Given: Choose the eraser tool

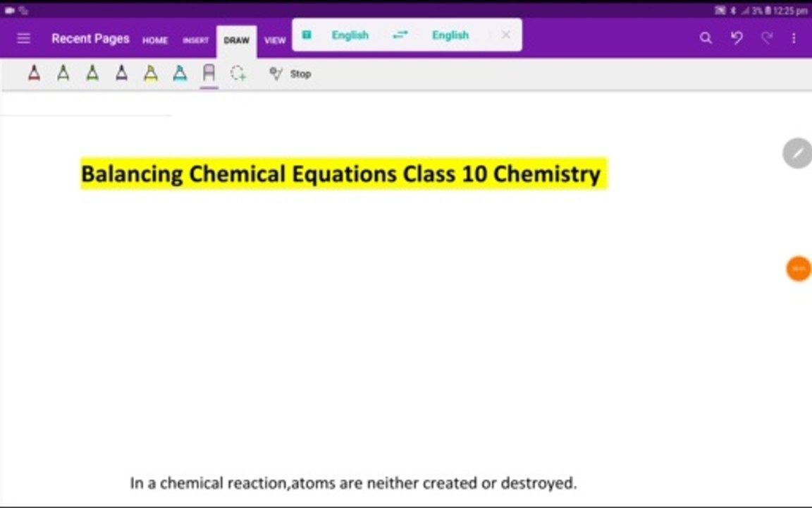Looking at the screenshot, I should pos(209,73).
